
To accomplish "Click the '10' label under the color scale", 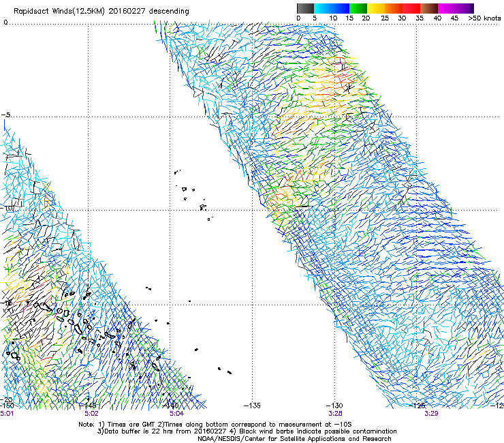I will click(333, 18).
